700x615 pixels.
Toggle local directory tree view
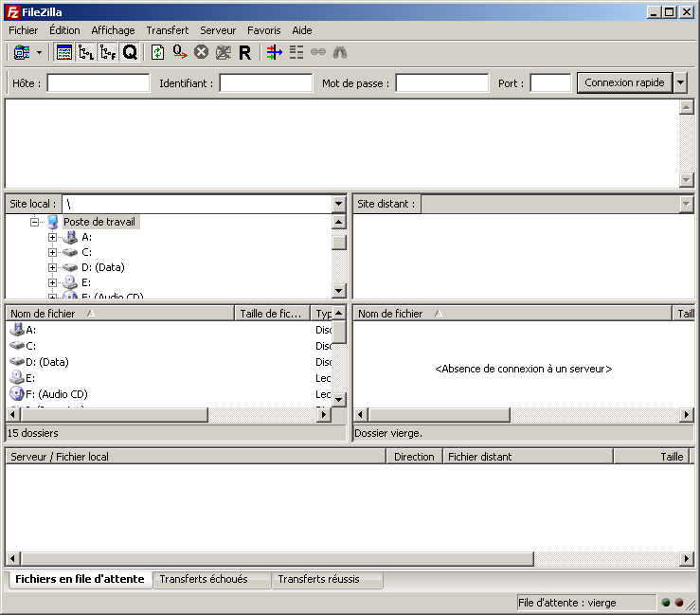(x=85, y=52)
